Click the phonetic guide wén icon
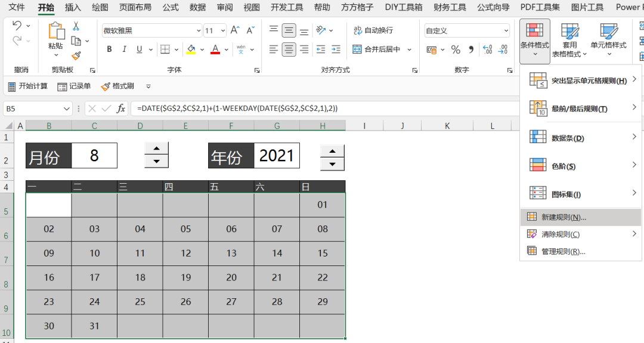644x343 pixels. point(241,50)
